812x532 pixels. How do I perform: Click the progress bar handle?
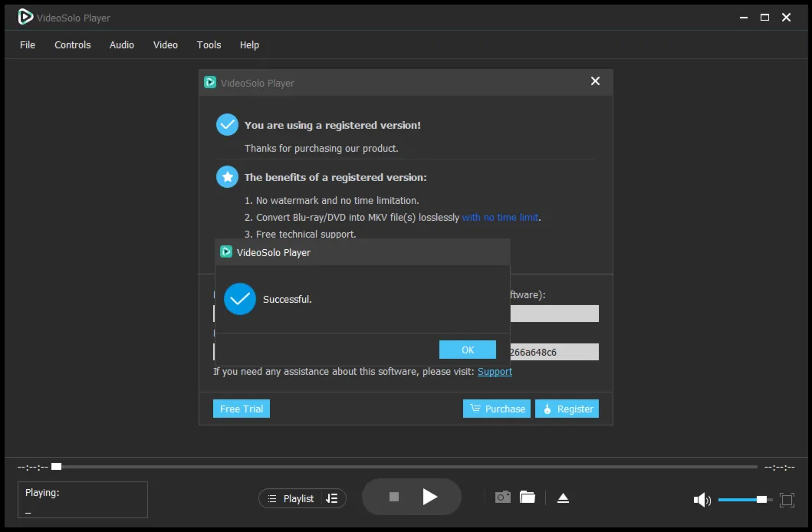point(57,467)
